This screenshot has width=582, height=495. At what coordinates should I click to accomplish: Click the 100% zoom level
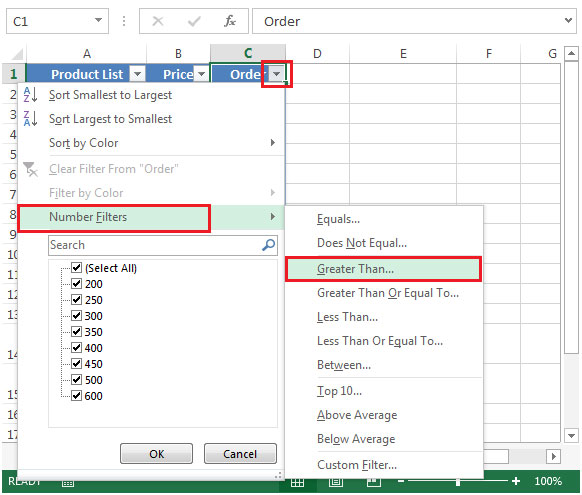pyautogui.click(x=548, y=482)
